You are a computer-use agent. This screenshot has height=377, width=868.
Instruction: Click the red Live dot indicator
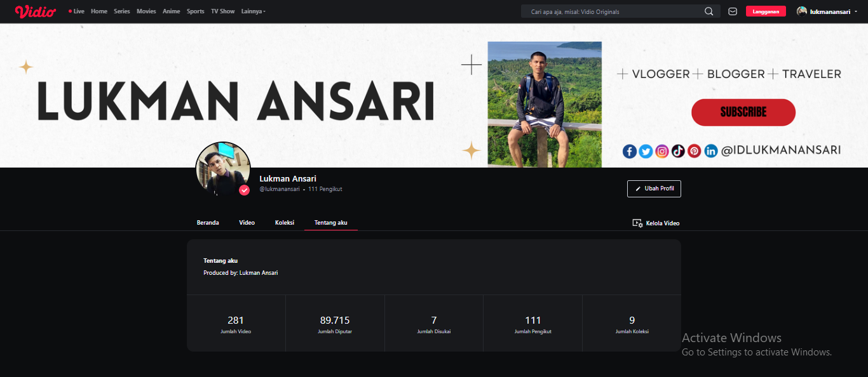tap(70, 11)
